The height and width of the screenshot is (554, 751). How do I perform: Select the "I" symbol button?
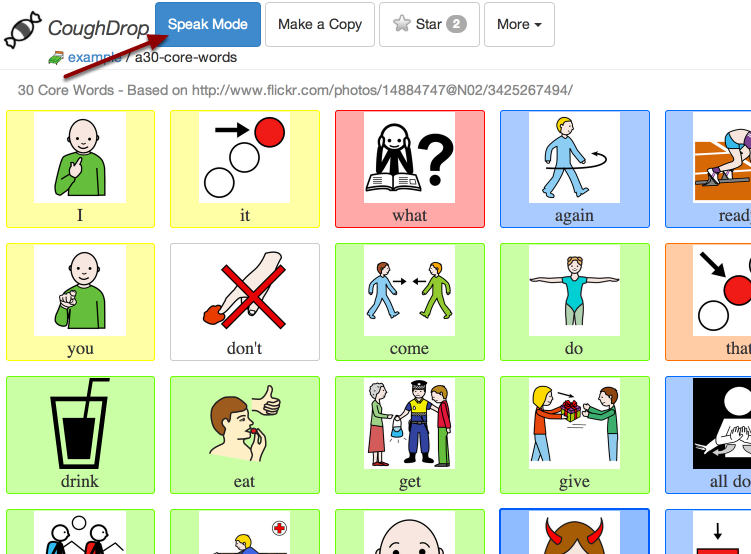click(80, 169)
